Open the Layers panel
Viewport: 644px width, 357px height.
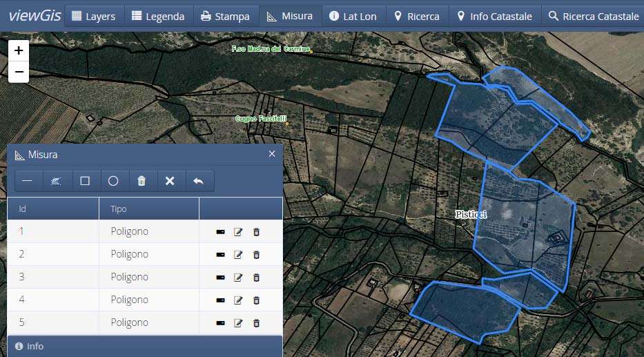click(95, 16)
